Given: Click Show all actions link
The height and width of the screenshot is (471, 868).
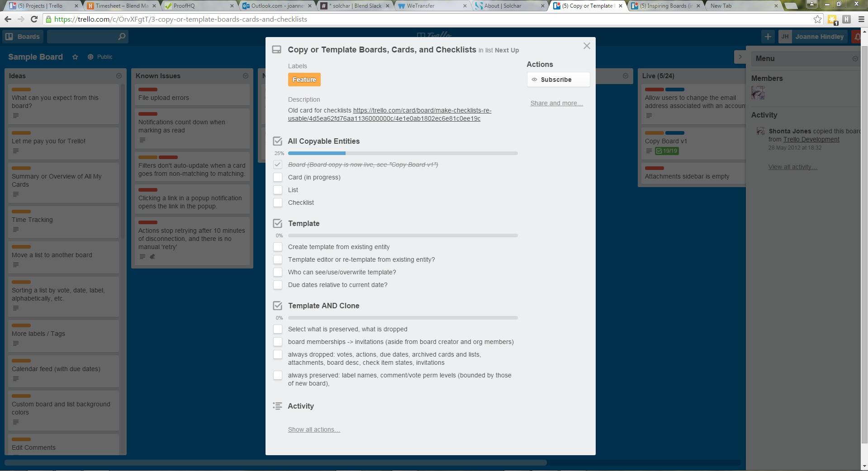Looking at the screenshot, I should coord(314,429).
